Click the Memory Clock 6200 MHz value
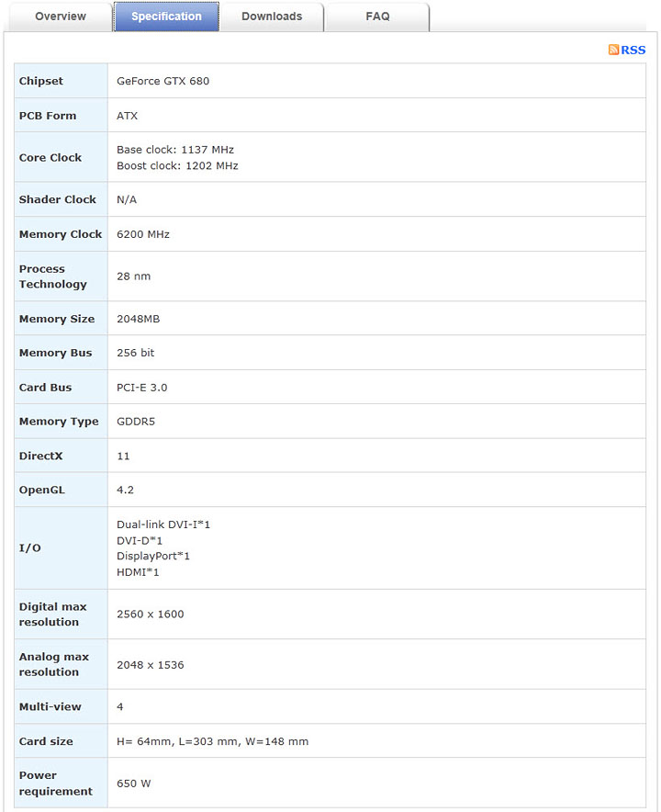The height and width of the screenshot is (812, 661). coord(143,234)
